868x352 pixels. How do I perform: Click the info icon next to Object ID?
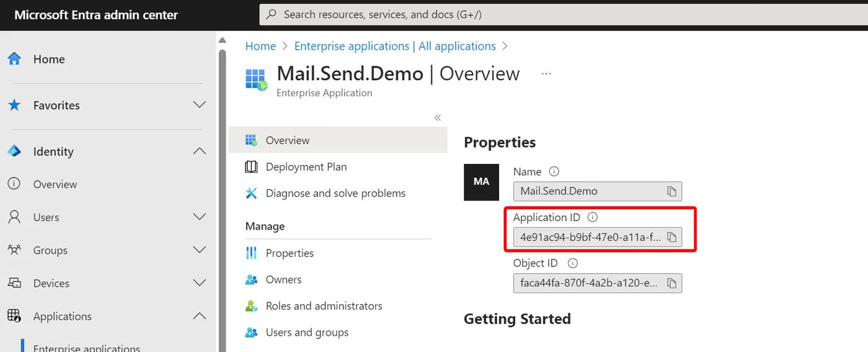[573, 263]
